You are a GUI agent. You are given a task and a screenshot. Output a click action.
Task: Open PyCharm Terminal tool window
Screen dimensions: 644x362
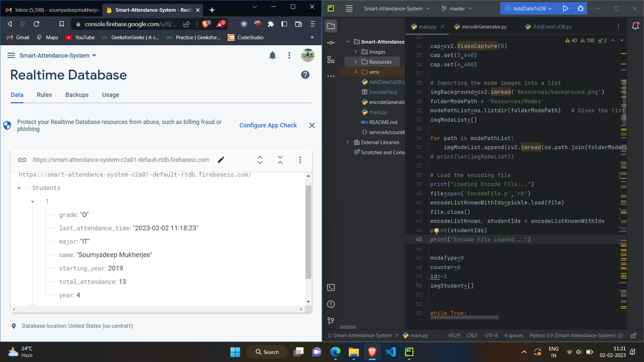coord(331,288)
